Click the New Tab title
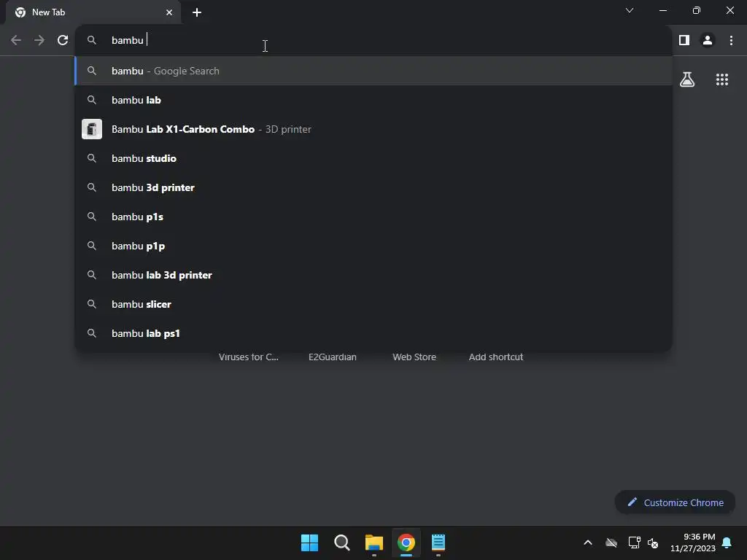This screenshot has width=747, height=560. point(48,12)
